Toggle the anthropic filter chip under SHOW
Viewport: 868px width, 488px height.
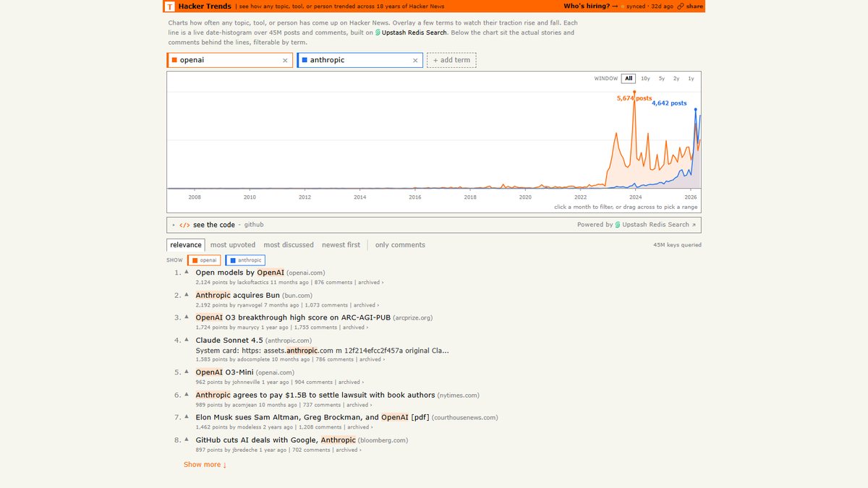tap(245, 260)
